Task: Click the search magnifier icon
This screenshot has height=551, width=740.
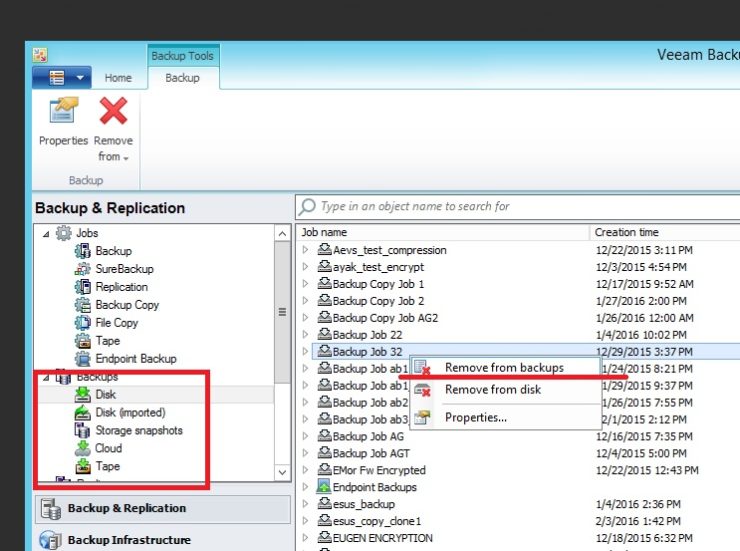Action: pyautogui.click(x=307, y=206)
